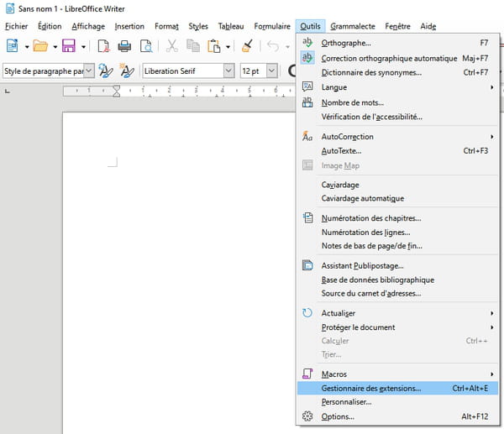Click the Copy icon in toolbar
Image resolution: width=504 pixels, height=434 pixels.
(x=193, y=46)
